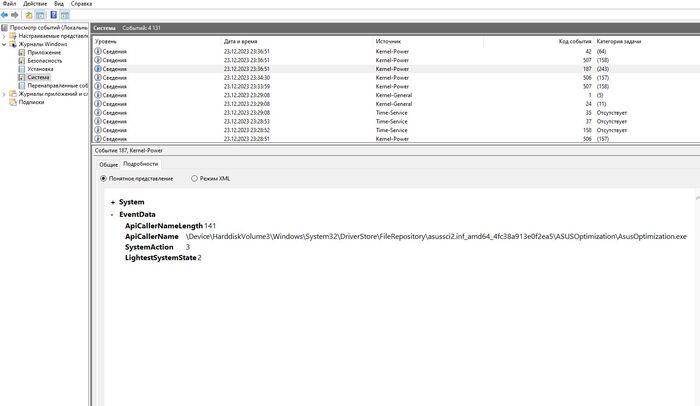Click the Журналы приложений и служб folder icon
Viewport: 700px width, 406px height.
coord(13,94)
